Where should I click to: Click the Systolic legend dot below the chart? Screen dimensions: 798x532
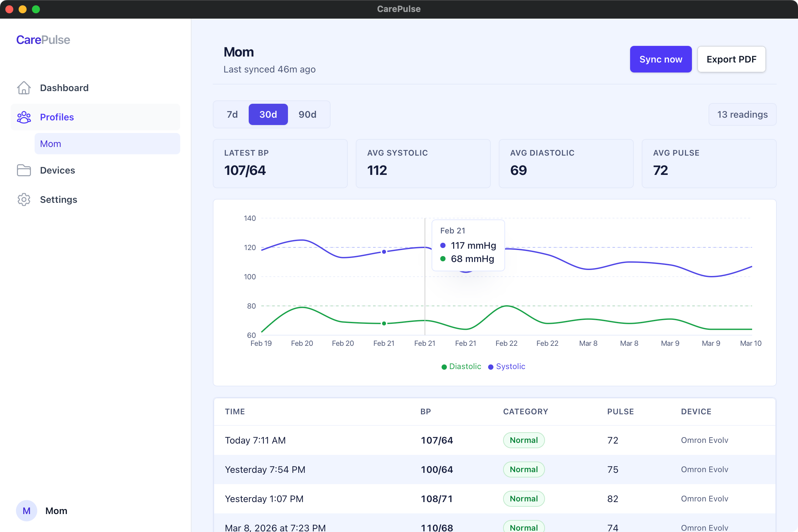point(491,367)
